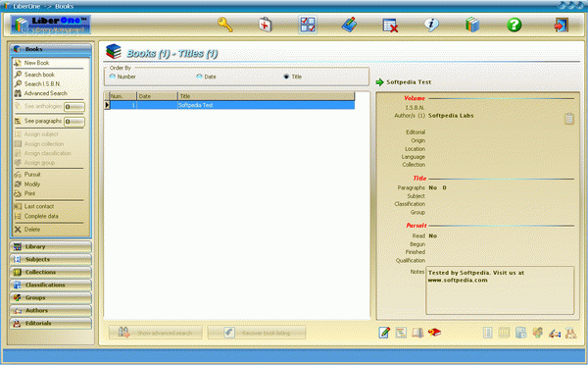Click the checklist options icon in the toolbar
This screenshot has height=365, width=588.
(x=308, y=25)
